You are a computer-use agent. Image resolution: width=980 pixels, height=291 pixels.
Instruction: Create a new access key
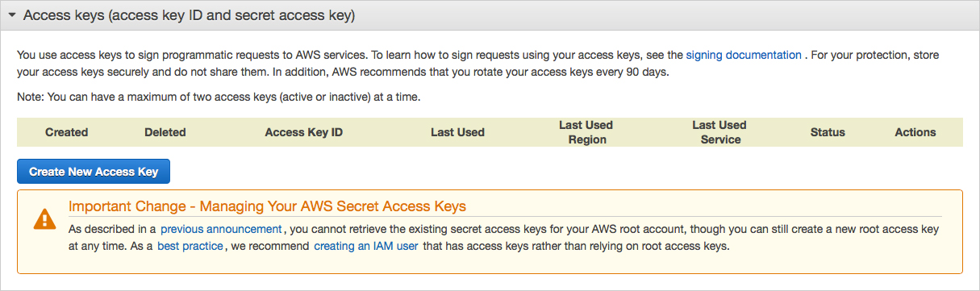click(x=94, y=172)
